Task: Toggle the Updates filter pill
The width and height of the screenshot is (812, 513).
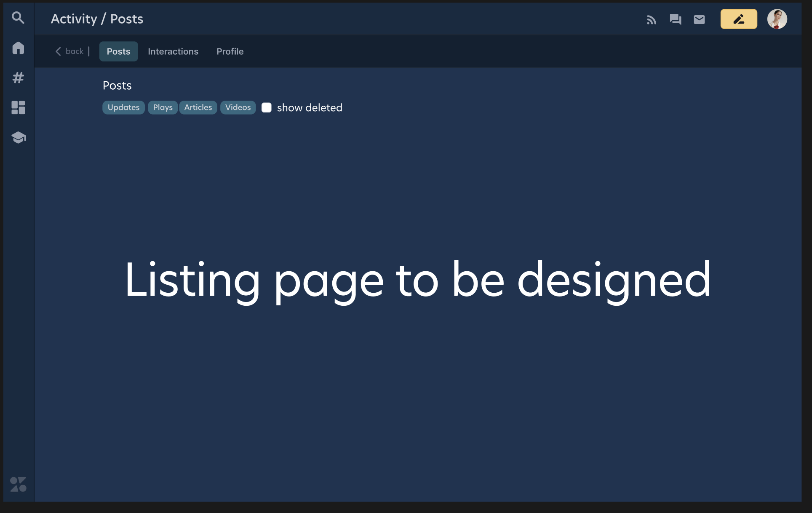Action: [123, 107]
